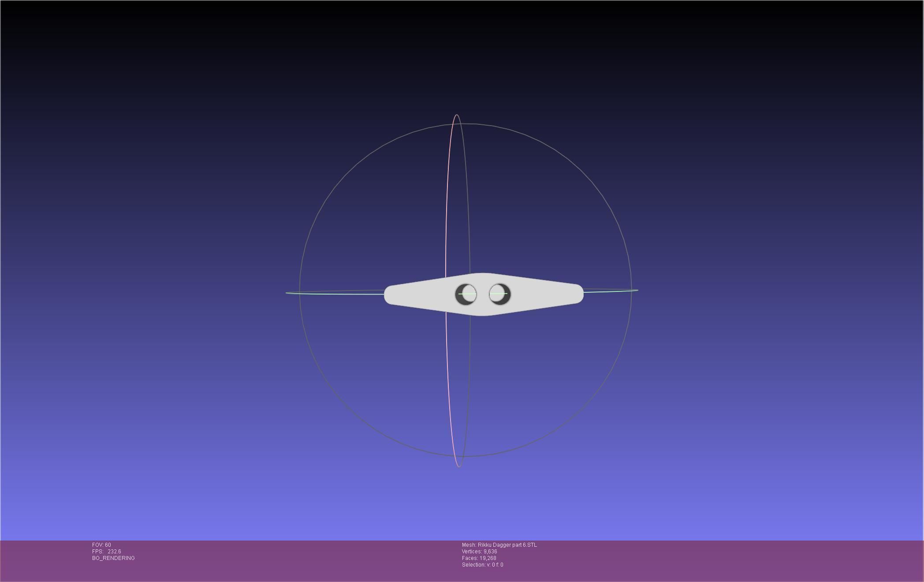This screenshot has width=924, height=582.
Task: Click the FPS counter text
Action: (x=106, y=552)
